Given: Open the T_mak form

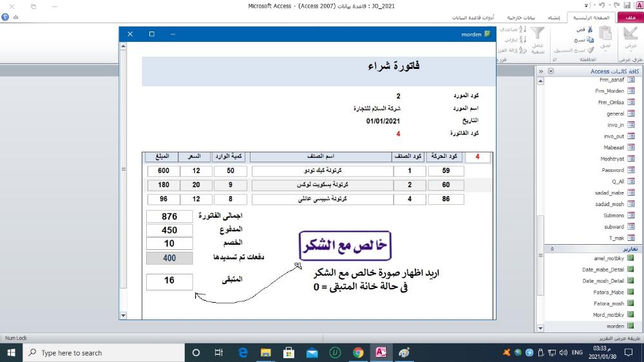Looking at the screenshot, I should coord(616,238).
